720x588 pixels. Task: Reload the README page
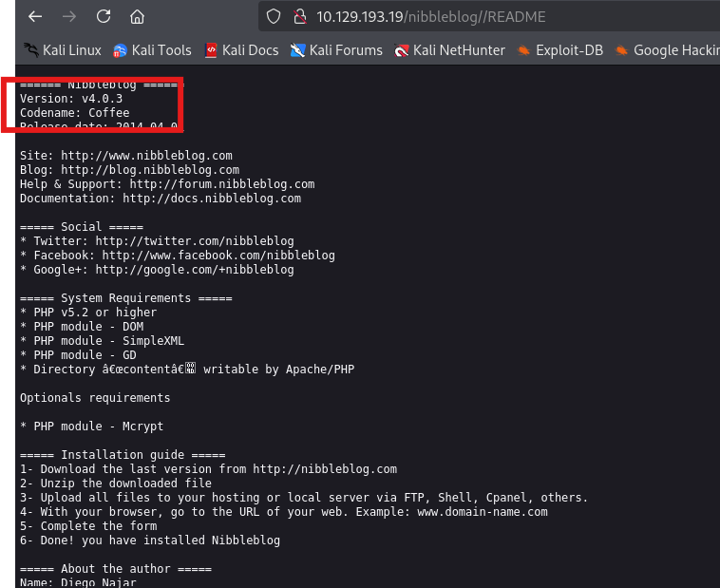pyautogui.click(x=104, y=16)
